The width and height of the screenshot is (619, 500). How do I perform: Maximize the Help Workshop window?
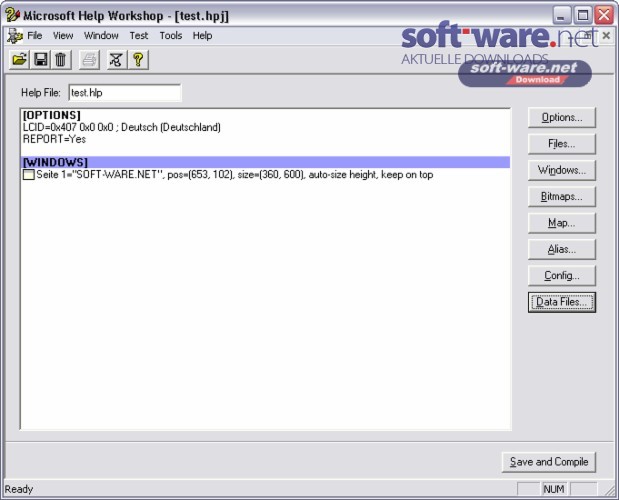583,15
